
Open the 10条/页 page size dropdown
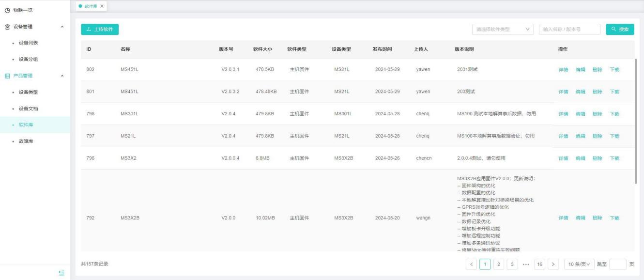point(580,264)
